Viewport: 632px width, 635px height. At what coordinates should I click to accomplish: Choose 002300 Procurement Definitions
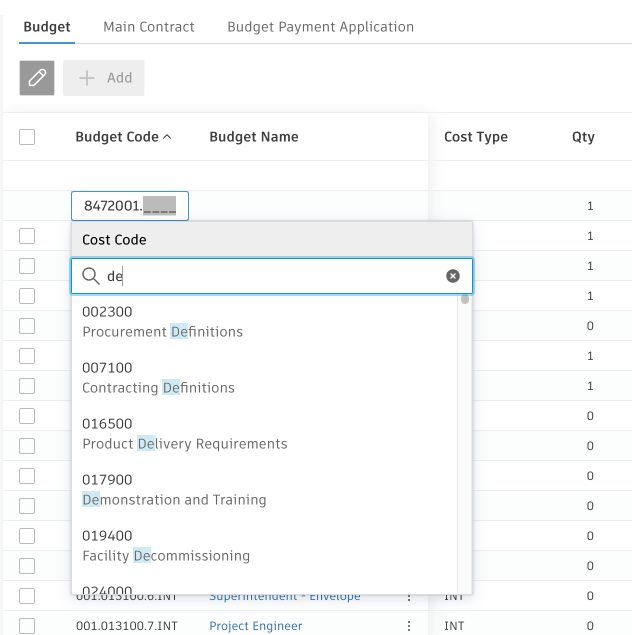[265, 322]
